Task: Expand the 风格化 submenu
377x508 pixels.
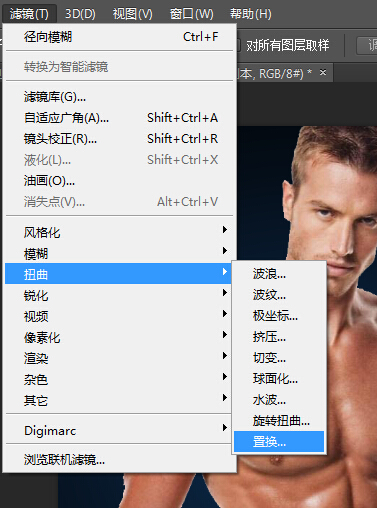Action: pos(119,232)
